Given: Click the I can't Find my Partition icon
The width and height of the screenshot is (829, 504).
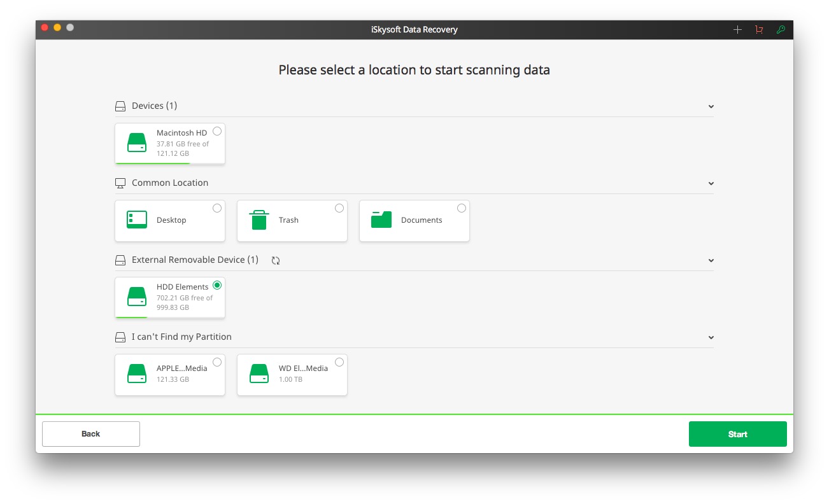Looking at the screenshot, I should pyautogui.click(x=120, y=337).
